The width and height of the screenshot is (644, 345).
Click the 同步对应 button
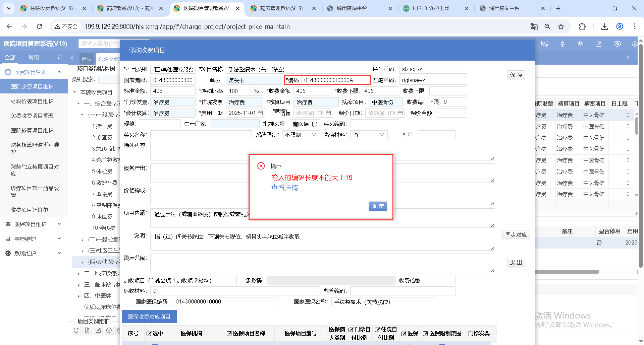[x=516, y=235]
